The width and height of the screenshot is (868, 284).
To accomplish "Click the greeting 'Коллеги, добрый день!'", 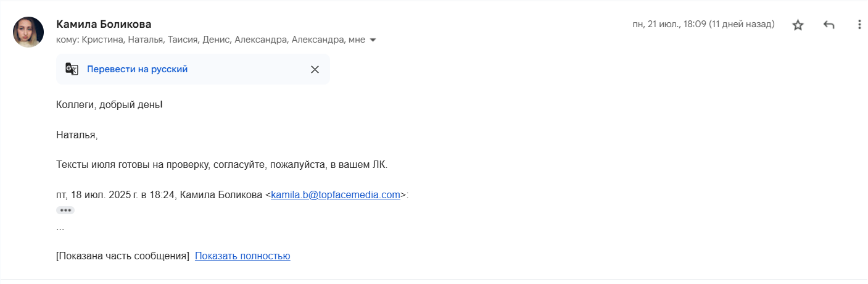I will pyautogui.click(x=110, y=105).
